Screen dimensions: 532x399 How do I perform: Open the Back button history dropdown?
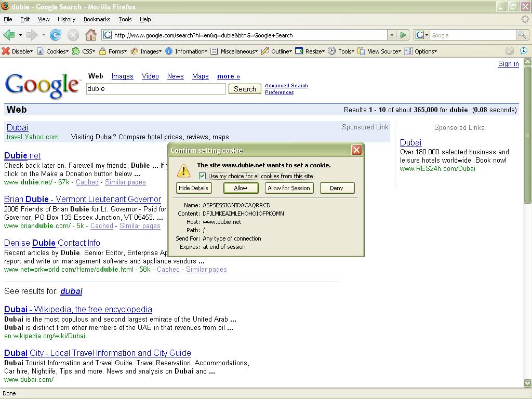pyautogui.click(x=20, y=35)
